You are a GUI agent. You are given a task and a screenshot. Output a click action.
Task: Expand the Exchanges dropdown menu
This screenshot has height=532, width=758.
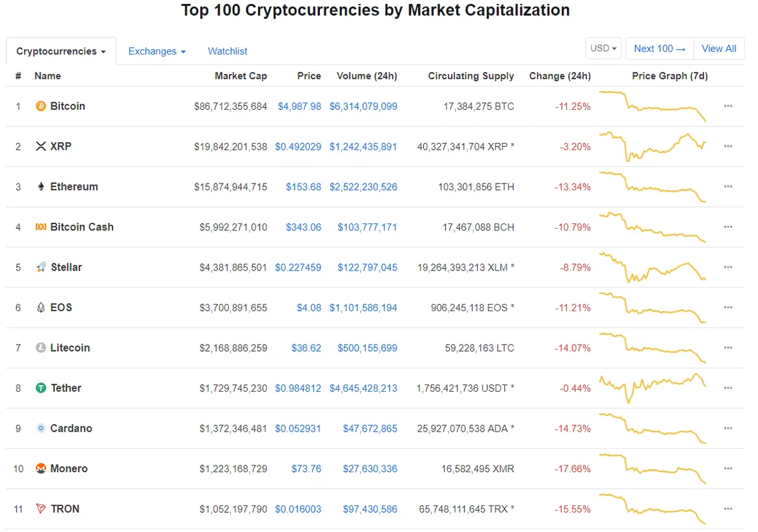pyautogui.click(x=156, y=51)
